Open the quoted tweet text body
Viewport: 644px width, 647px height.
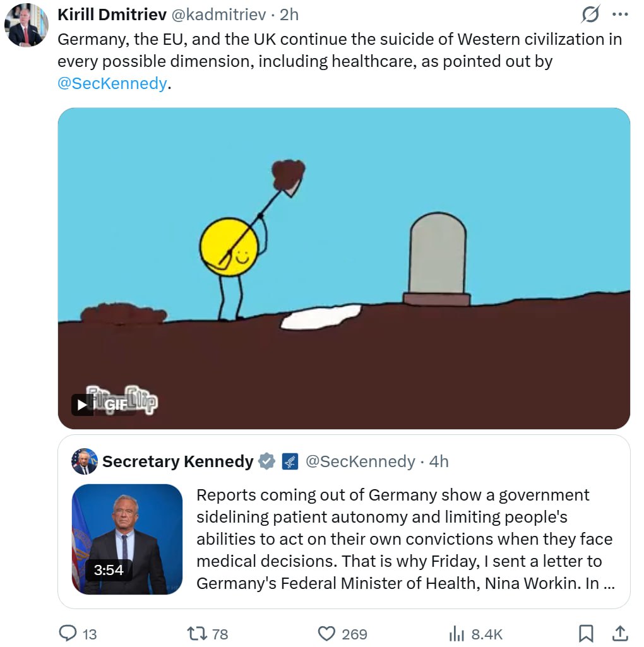[404, 538]
